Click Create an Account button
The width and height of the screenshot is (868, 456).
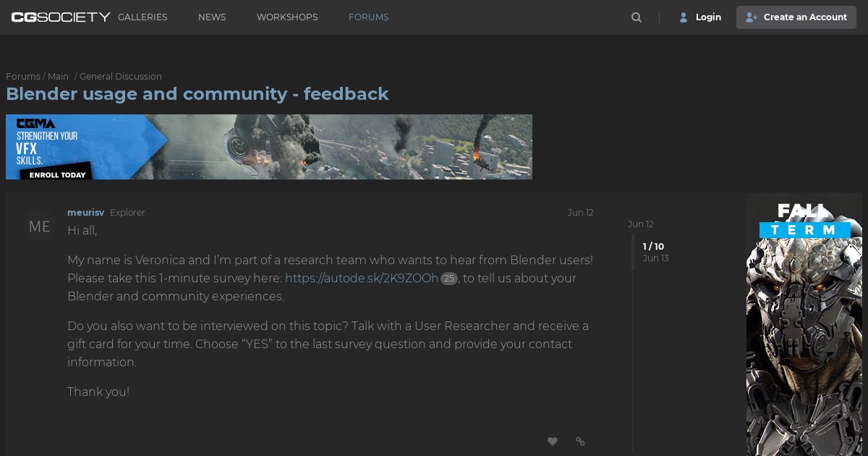[x=796, y=17]
